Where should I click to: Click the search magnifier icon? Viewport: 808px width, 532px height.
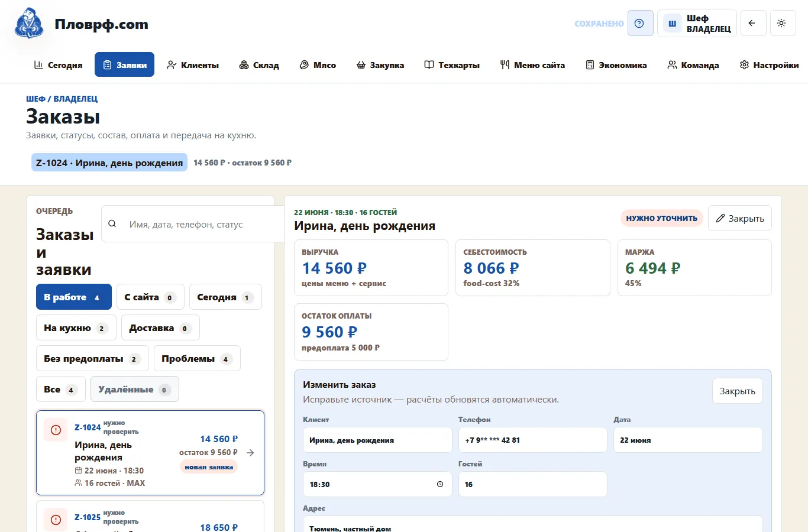tap(112, 224)
